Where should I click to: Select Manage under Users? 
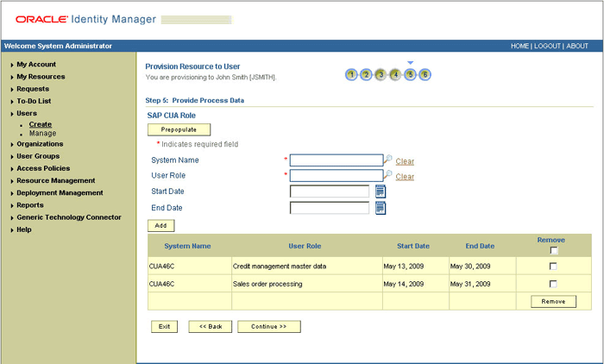click(x=43, y=134)
